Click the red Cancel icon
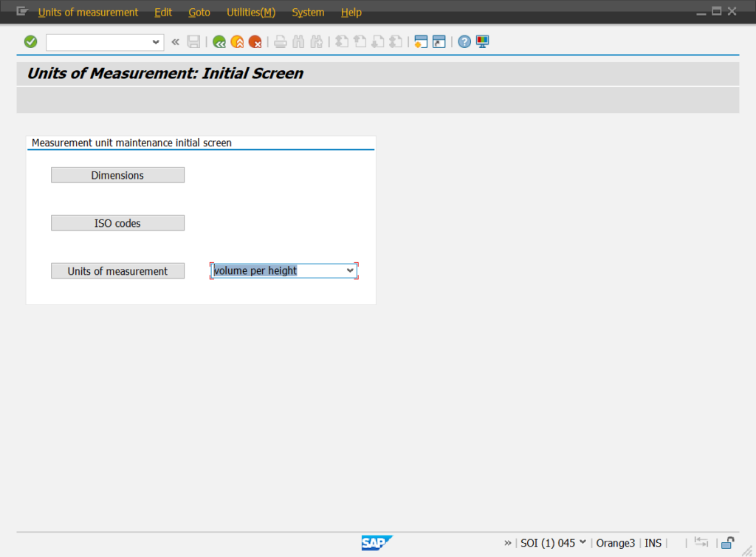This screenshot has height=557, width=756. click(255, 42)
